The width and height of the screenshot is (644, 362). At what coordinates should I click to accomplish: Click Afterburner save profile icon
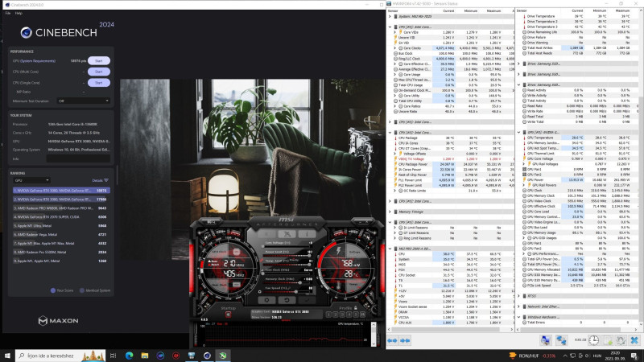(x=363, y=315)
